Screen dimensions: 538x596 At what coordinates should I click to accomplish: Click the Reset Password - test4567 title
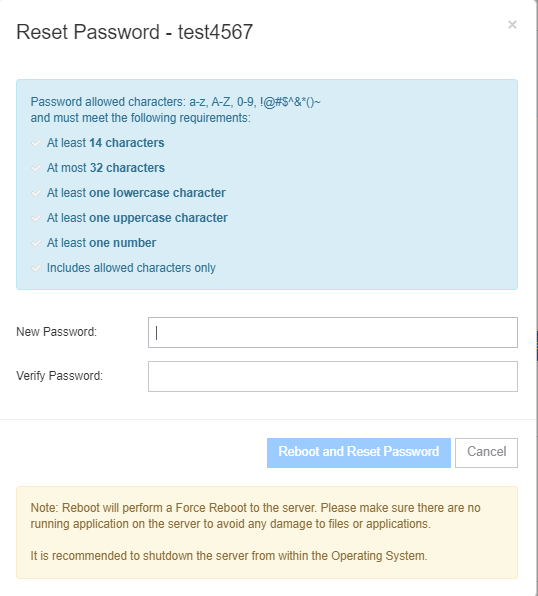point(135,32)
